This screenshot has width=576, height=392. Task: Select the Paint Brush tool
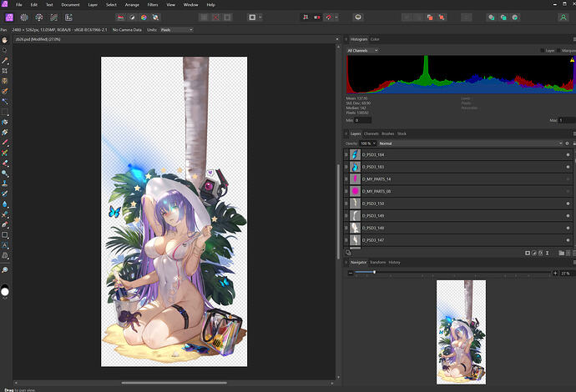click(5, 143)
